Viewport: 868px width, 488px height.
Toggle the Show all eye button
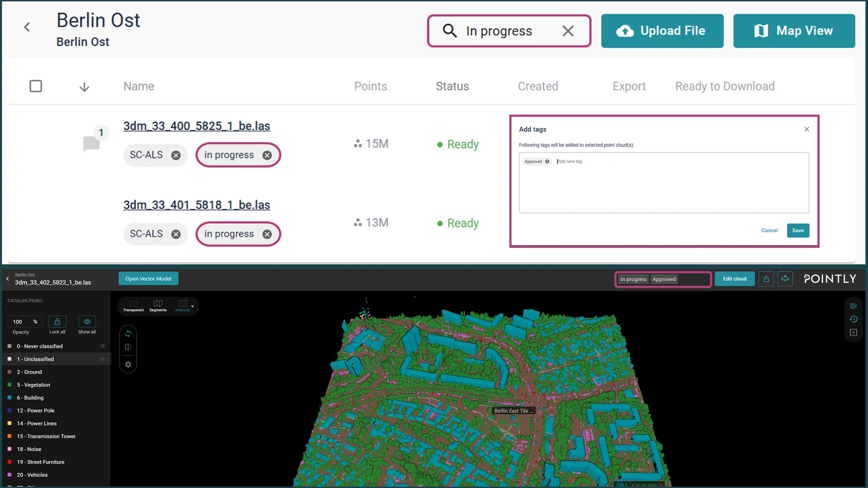click(87, 322)
